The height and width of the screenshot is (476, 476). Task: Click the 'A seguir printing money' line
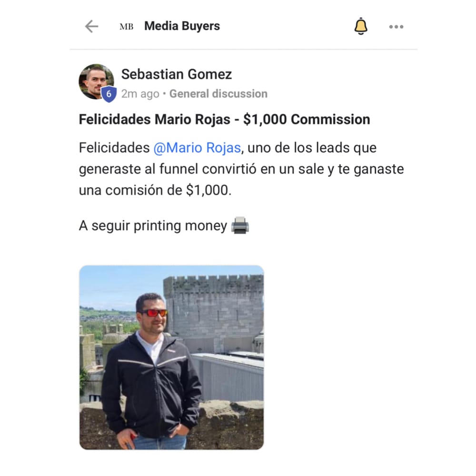[x=164, y=226]
